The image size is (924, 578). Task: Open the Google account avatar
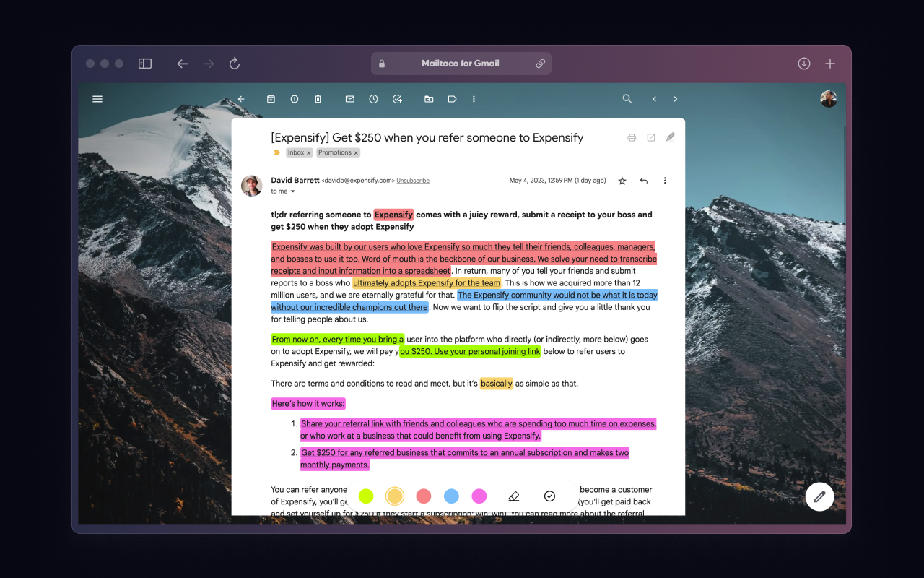click(x=829, y=99)
